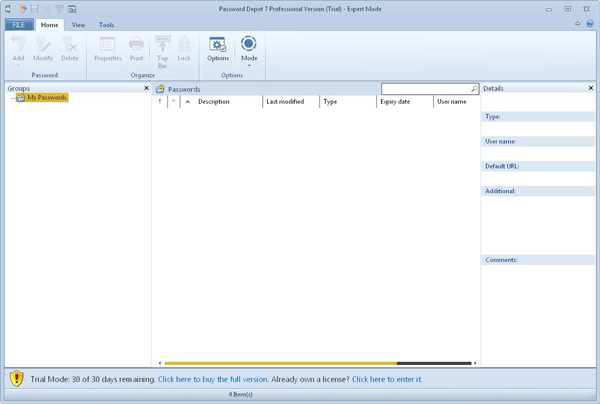Switch to the View ribbon tab
The image size is (600, 404).
78,24
